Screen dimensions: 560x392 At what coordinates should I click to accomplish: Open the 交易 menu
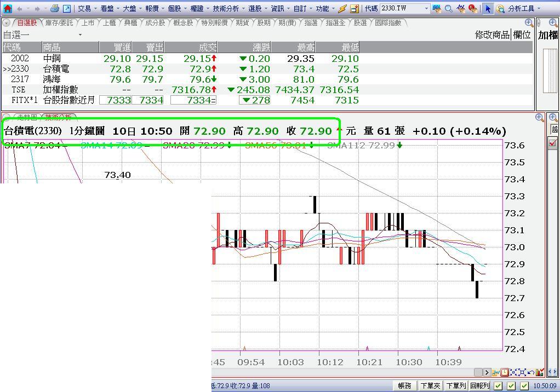click(x=84, y=9)
